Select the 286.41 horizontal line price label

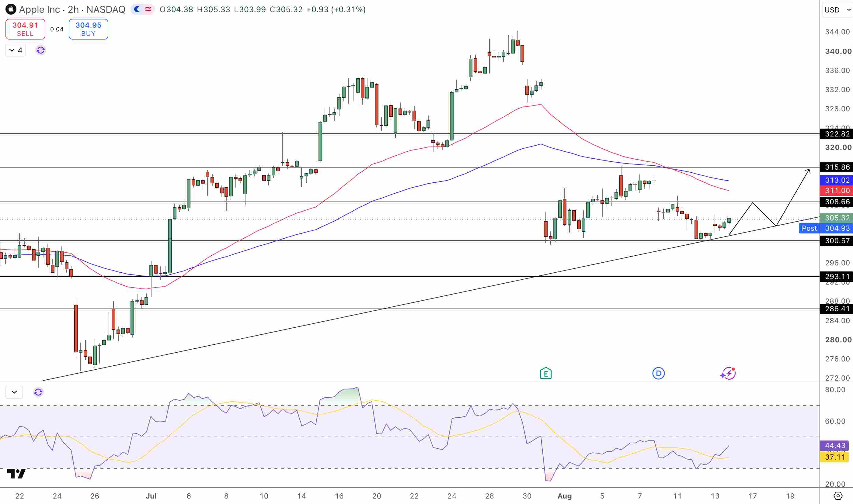[837, 309]
